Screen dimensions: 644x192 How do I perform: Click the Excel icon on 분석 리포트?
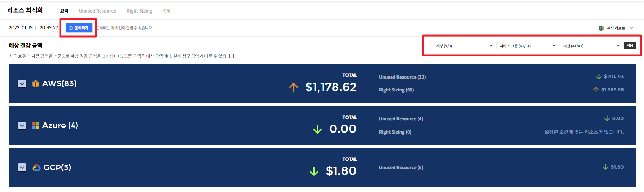(602, 28)
